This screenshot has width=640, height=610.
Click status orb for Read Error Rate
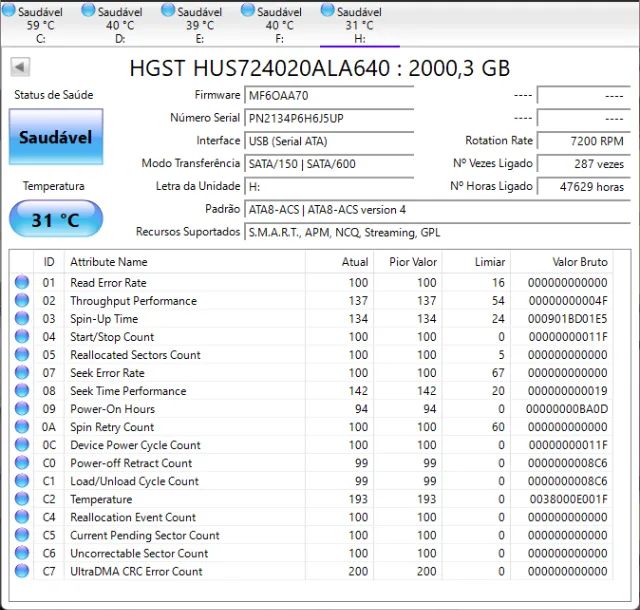22,282
